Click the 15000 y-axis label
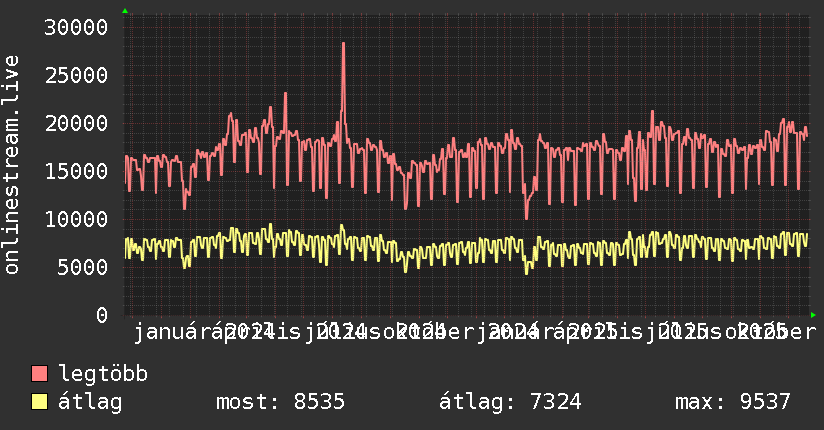The height and width of the screenshot is (430, 824). click(76, 171)
